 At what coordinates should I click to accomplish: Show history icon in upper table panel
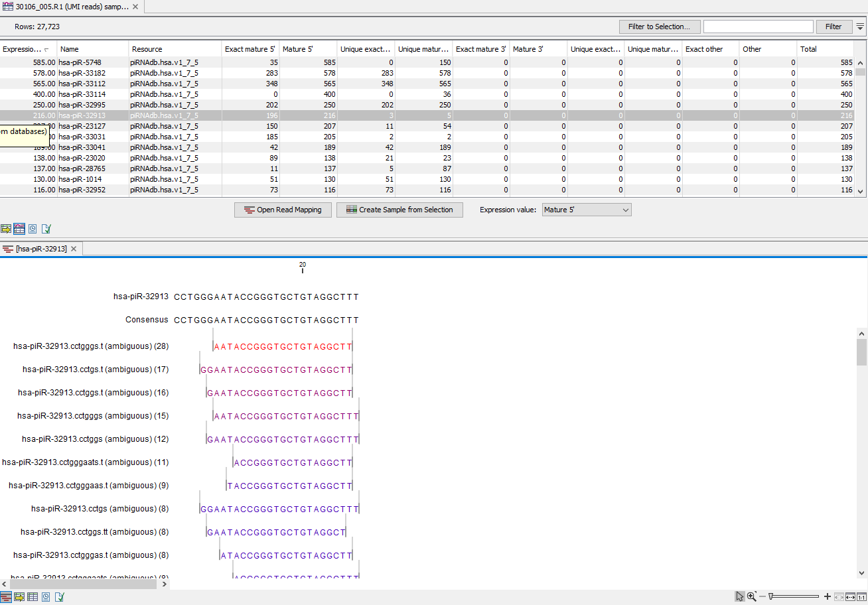(x=33, y=229)
